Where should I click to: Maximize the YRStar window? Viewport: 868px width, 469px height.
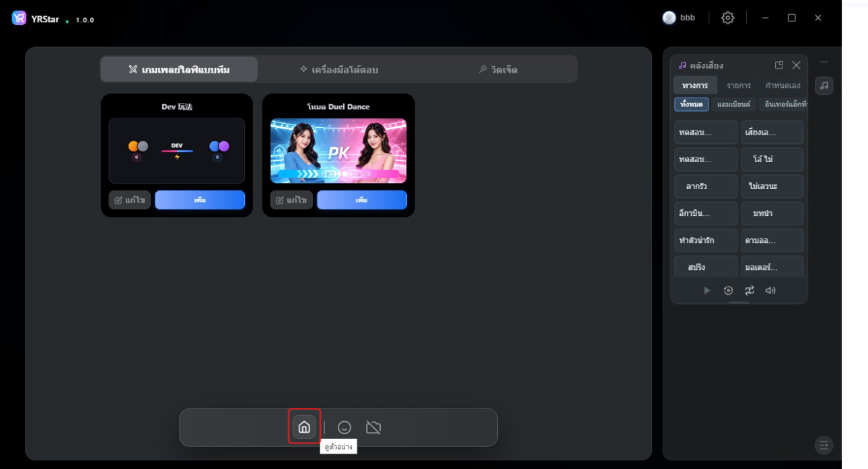tap(792, 18)
